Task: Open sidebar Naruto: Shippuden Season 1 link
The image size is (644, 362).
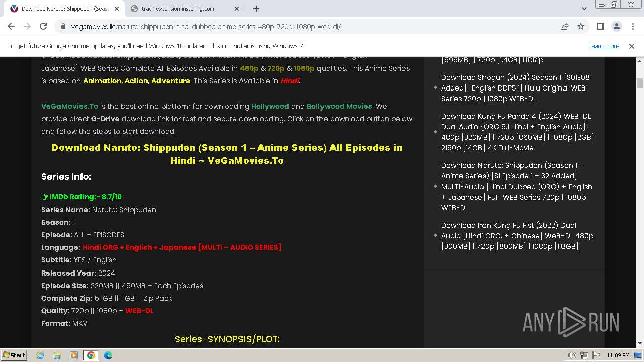Action: [x=516, y=187]
